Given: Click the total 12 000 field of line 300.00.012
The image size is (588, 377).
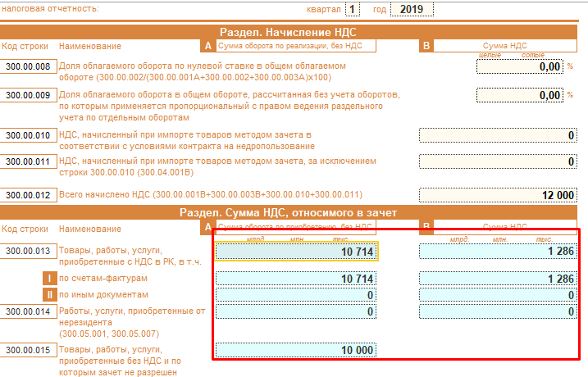Looking at the screenshot, I should 498,195.
